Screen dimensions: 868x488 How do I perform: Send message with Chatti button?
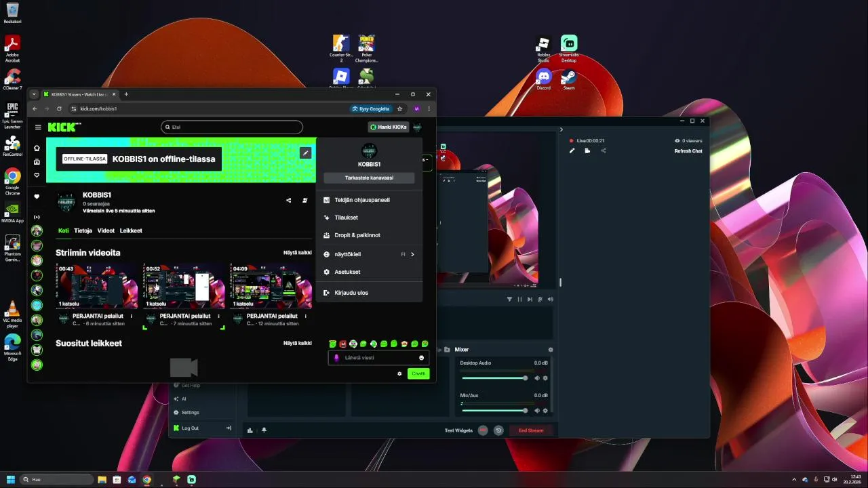point(418,373)
